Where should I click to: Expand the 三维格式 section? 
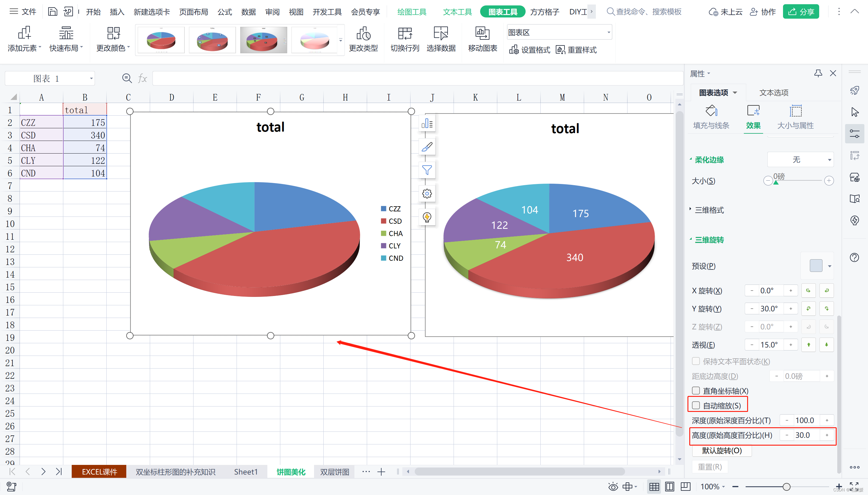709,210
